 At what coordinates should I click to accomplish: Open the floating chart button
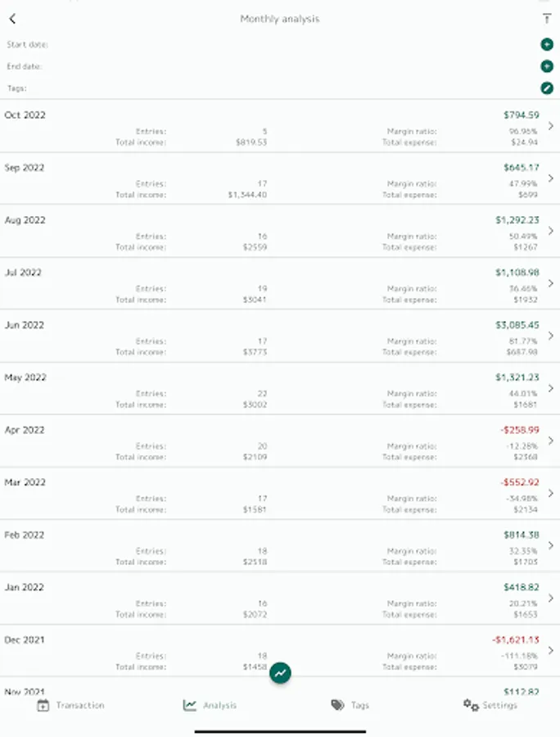(x=280, y=672)
